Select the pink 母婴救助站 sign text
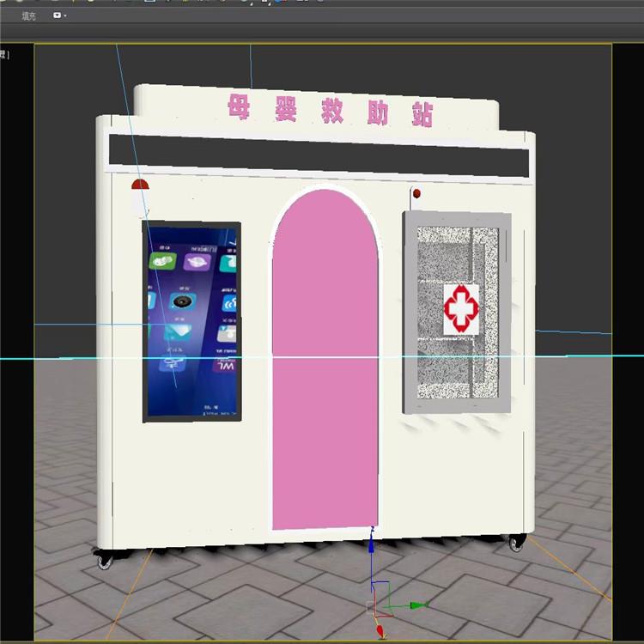Image resolution: width=644 pixels, height=644 pixels. click(x=331, y=111)
